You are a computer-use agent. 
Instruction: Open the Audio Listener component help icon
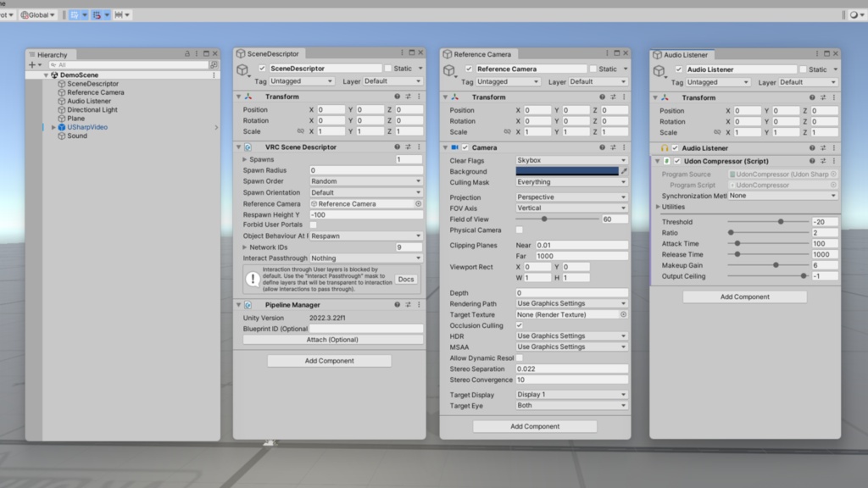click(x=812, y=148)
